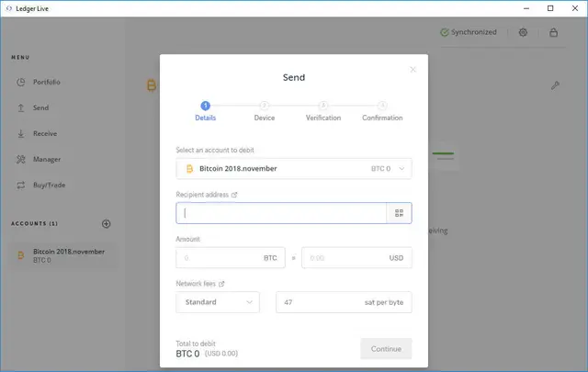The image size is (588, 372).
Task: Maximize the Ledger Live window
Action: click(x=550, y=8)
